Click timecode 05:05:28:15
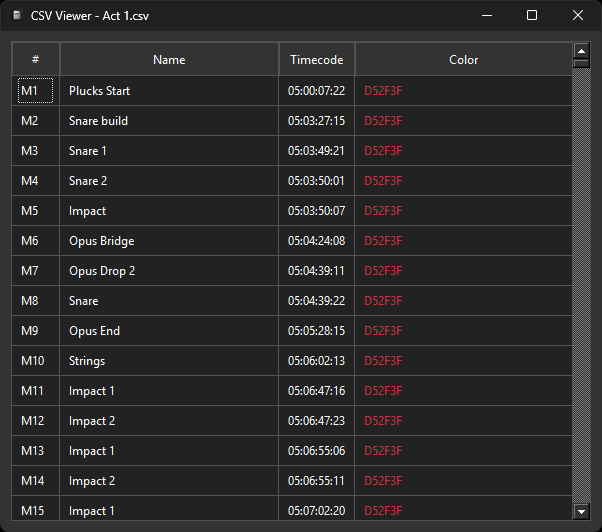 coord(317,330)
